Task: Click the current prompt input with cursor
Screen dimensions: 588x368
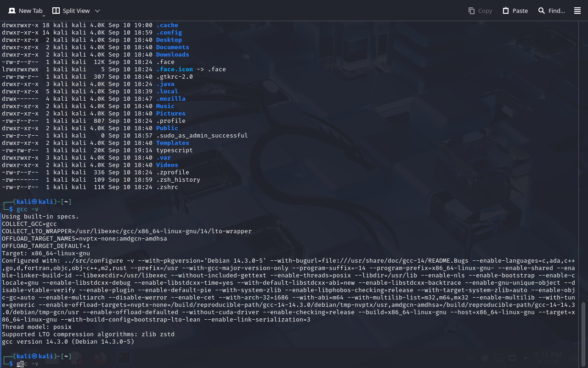Action: point(28,364)
